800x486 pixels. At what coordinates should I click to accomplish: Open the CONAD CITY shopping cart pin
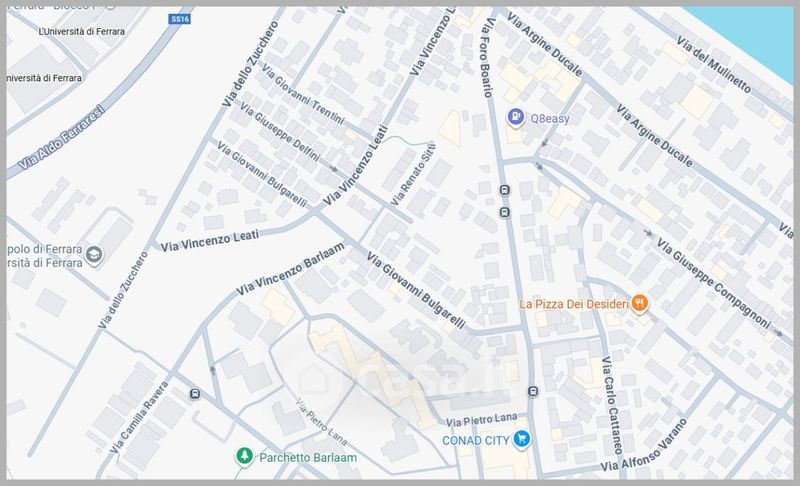click(521, 439)
